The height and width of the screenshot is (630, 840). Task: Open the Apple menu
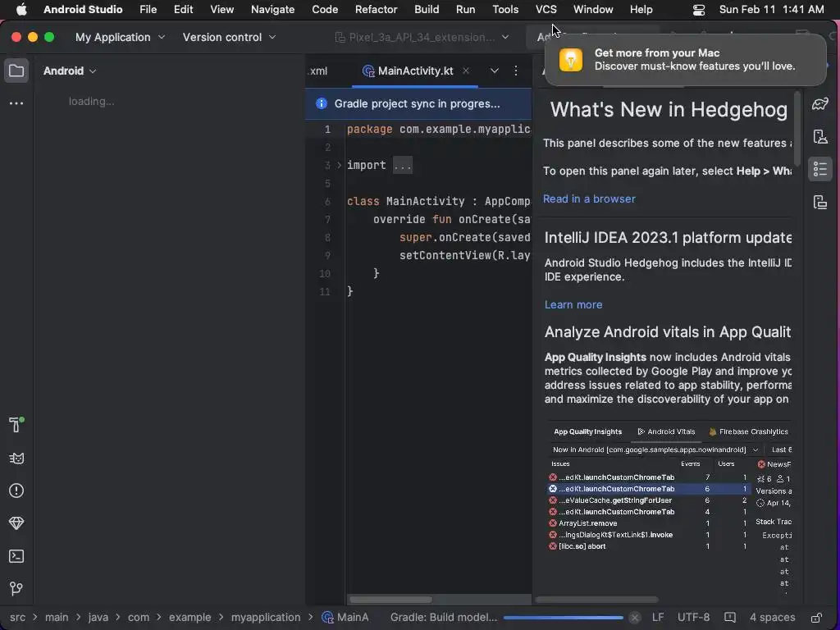[x=21, y=9]
